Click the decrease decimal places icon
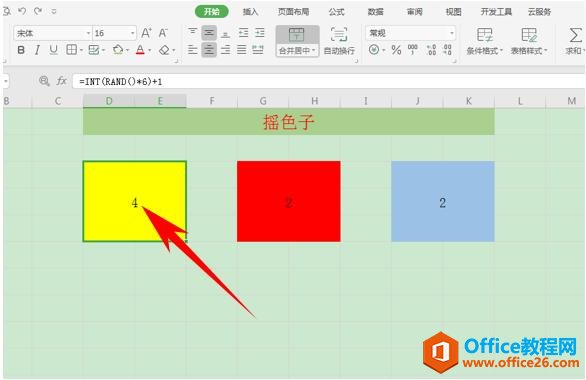The image size is (586, 380). click(447, 49)
